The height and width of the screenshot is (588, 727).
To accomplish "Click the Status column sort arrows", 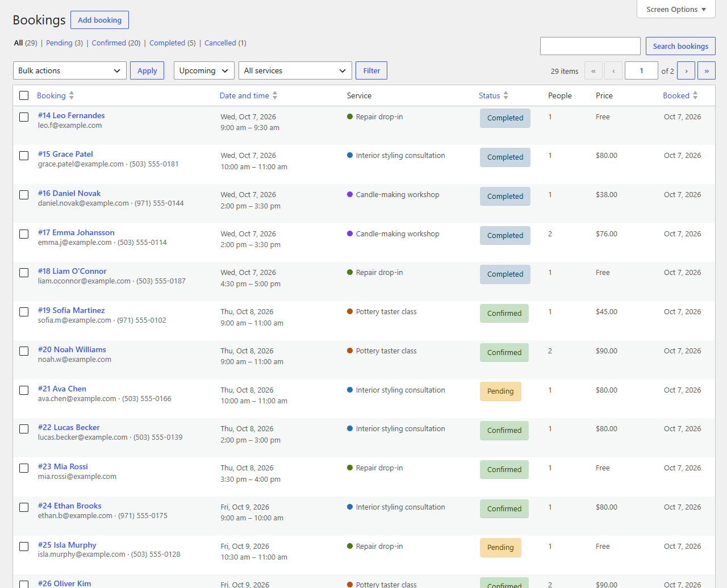I will click(x=506, y=95).
